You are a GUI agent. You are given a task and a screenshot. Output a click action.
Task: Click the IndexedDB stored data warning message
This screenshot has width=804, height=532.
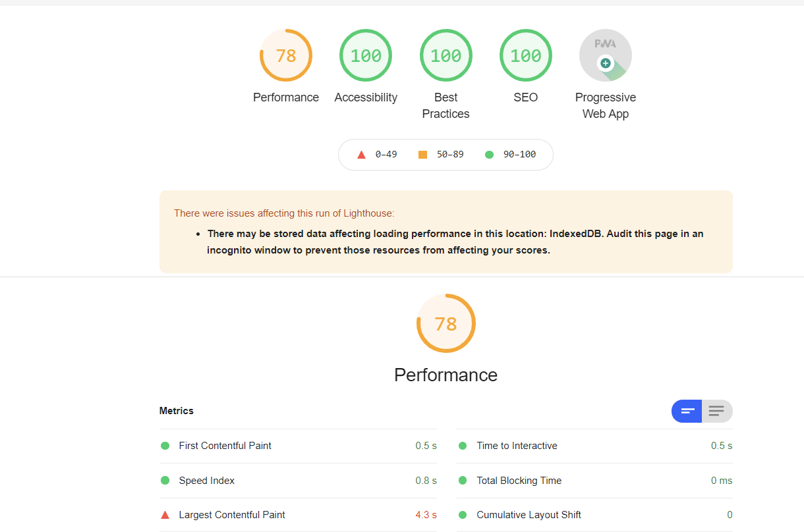coord(455,242)
